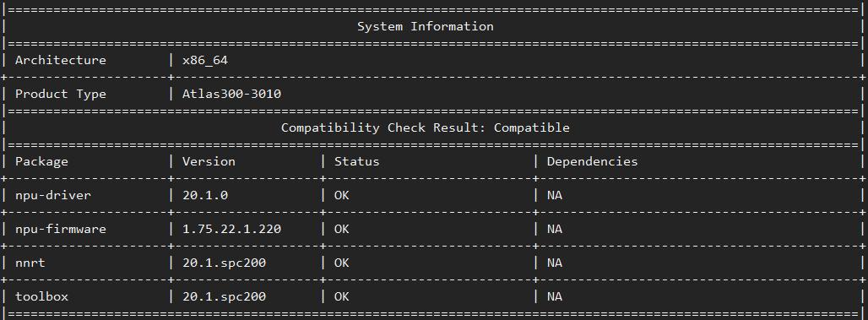Click the NA dependency in toolbox row
The height and width of the screenshot is (320, 868).
tap(554, 296)
